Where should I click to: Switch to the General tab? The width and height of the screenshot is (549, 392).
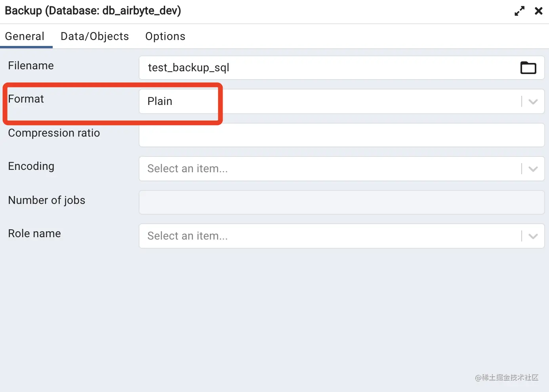pos(25,36)
